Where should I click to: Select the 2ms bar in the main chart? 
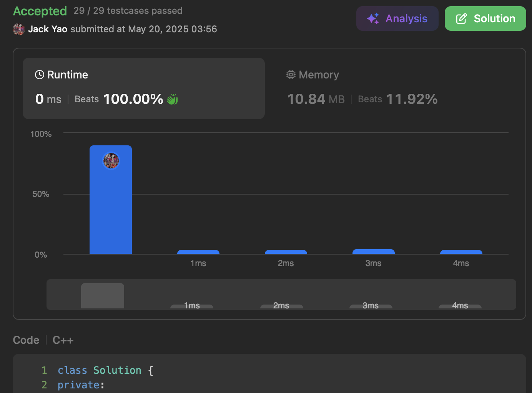(x=286, y=252)
